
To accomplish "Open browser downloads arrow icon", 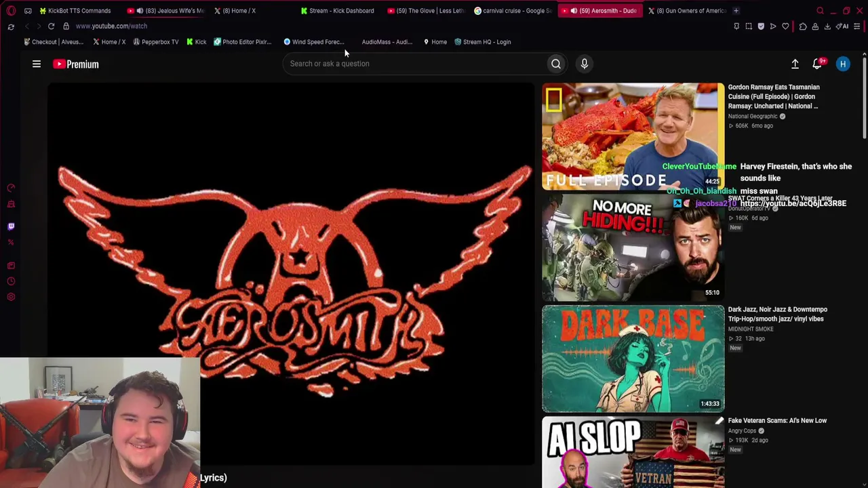I will coord(827,26).
